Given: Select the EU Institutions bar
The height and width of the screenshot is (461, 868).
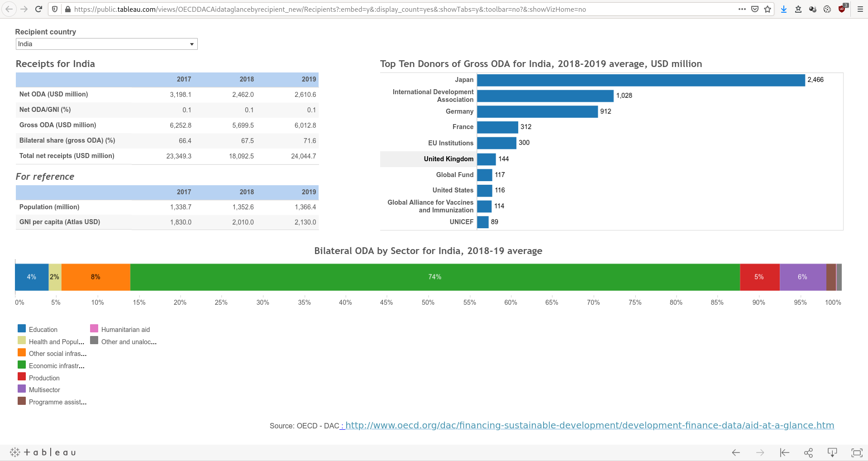Looking at the screenshot, I should click(x=496, y=143).
